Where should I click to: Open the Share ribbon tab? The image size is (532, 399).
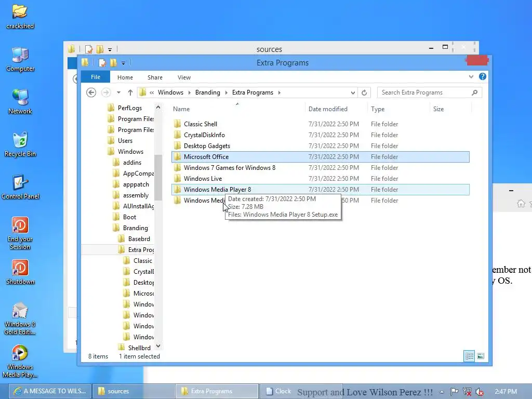[155, 77]
